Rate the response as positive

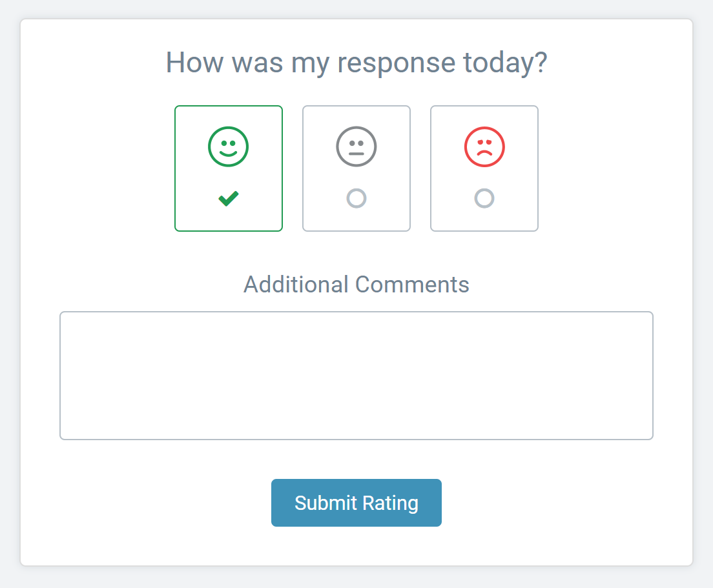[228, 168]
